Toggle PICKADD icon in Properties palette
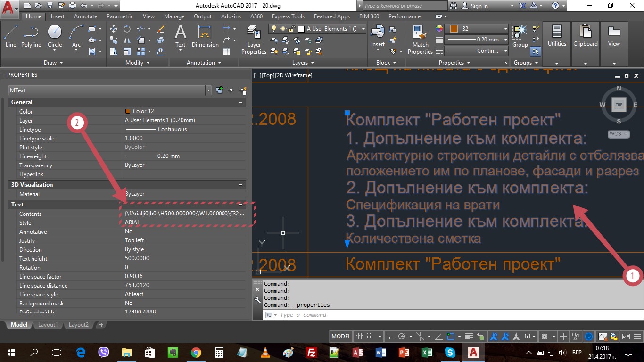 [220, 90]
